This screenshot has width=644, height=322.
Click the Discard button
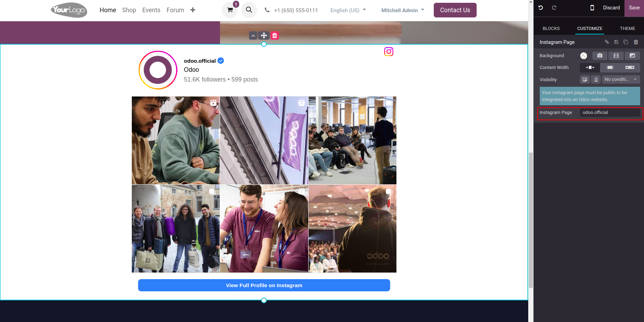tap(611, 8)
